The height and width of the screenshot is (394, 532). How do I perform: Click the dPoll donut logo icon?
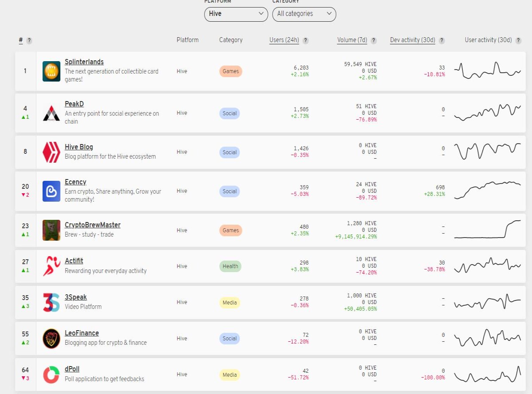pyautogui.click(x=51, y=374)
